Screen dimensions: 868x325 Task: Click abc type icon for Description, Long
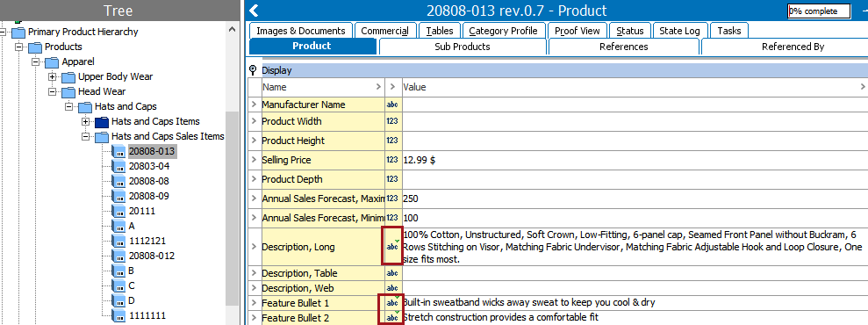point(393,247)
